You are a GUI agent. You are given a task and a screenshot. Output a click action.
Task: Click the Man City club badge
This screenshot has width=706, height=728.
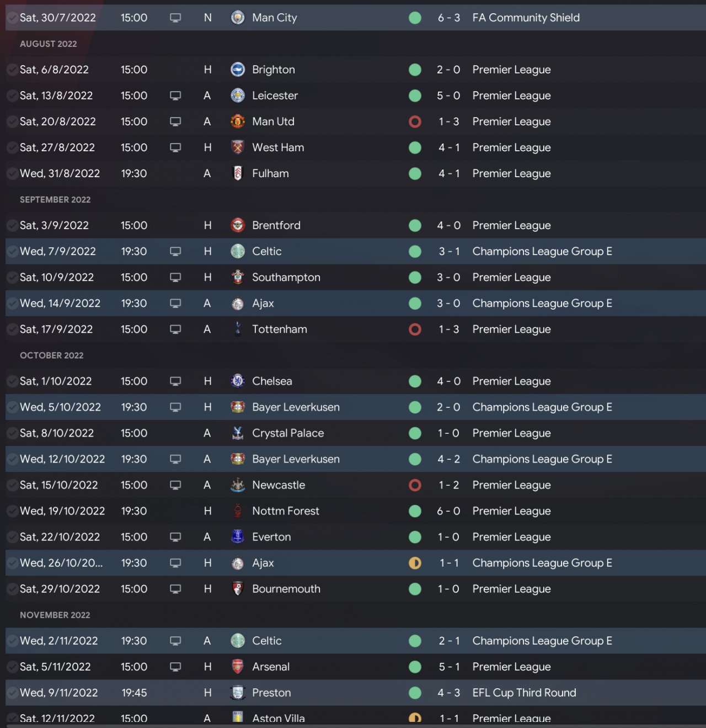(x=238, y=18)
